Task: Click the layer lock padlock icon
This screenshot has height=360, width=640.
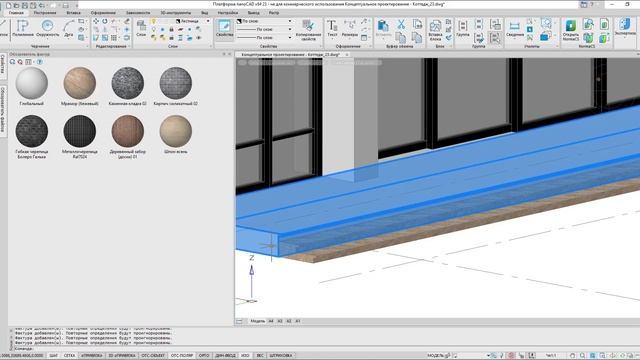Action: [171, 29]
